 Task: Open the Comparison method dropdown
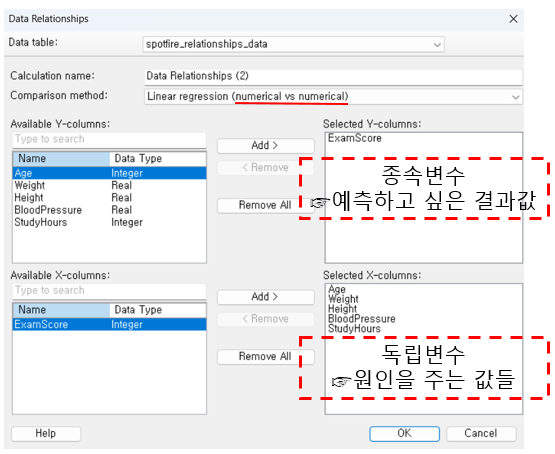point(333,96)
